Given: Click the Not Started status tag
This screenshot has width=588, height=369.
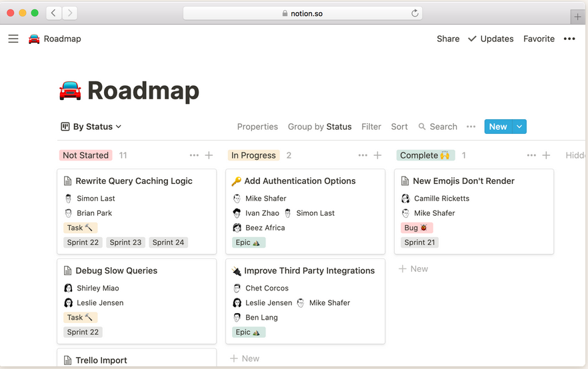Looking at the screenshot, I should (85, 155).
